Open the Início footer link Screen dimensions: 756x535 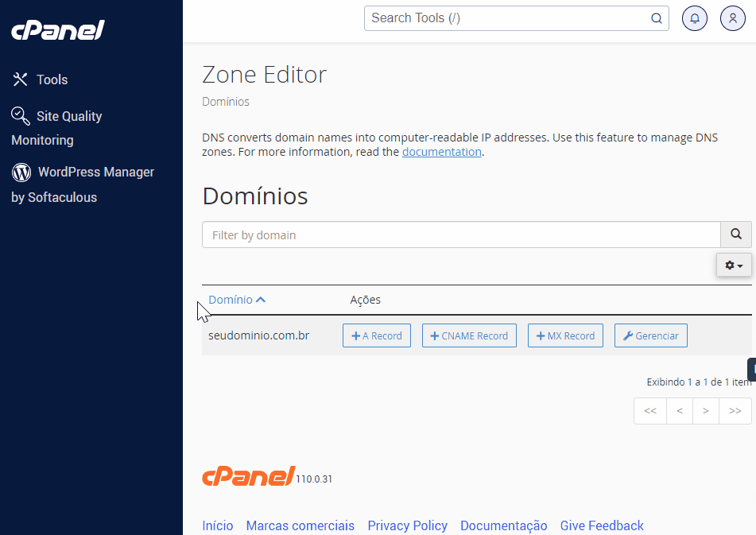218,525
